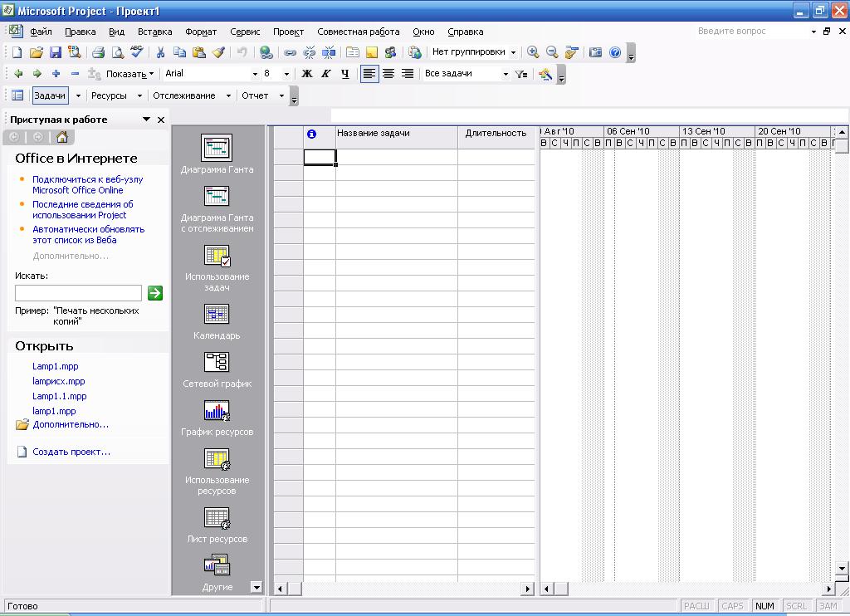Run the ABC spelling check
The width and height of the screenshot is (850, 616).
(x=137, y=52)
